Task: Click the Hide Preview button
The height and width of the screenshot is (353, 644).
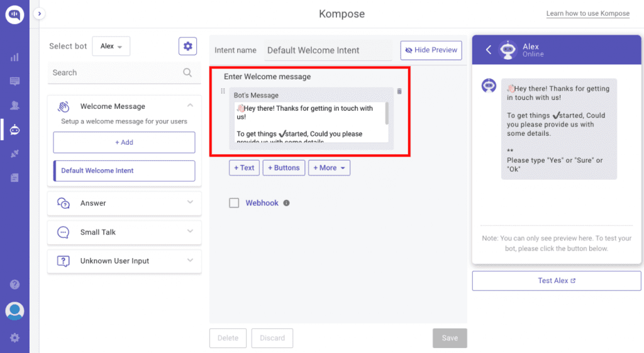Action: (x=431, y=50)
